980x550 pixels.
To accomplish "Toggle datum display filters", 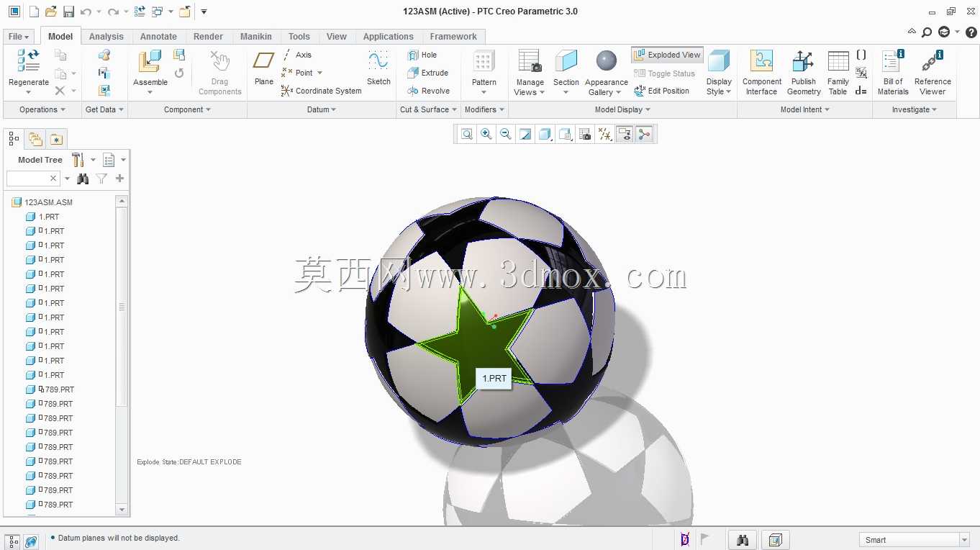I will 605,134.
